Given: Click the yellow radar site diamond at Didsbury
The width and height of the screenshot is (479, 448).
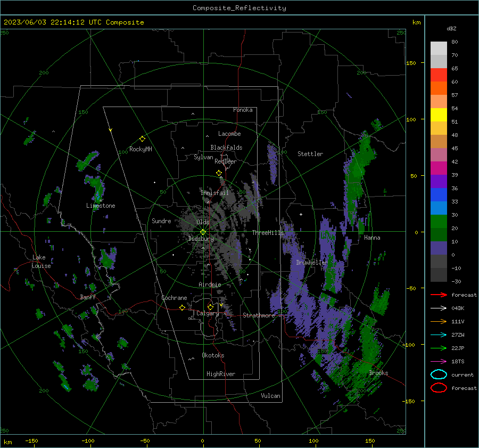Looking at the screenshot, I should click(x=203, y=232).
